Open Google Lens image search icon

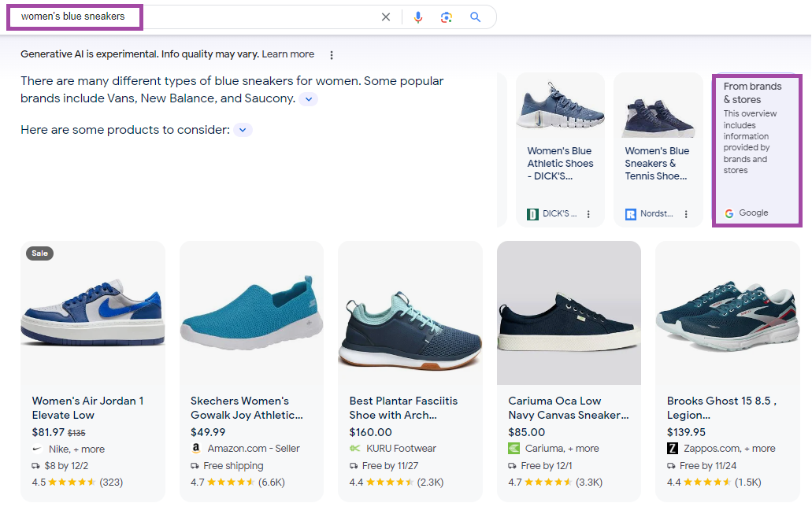tap(447, 17)
